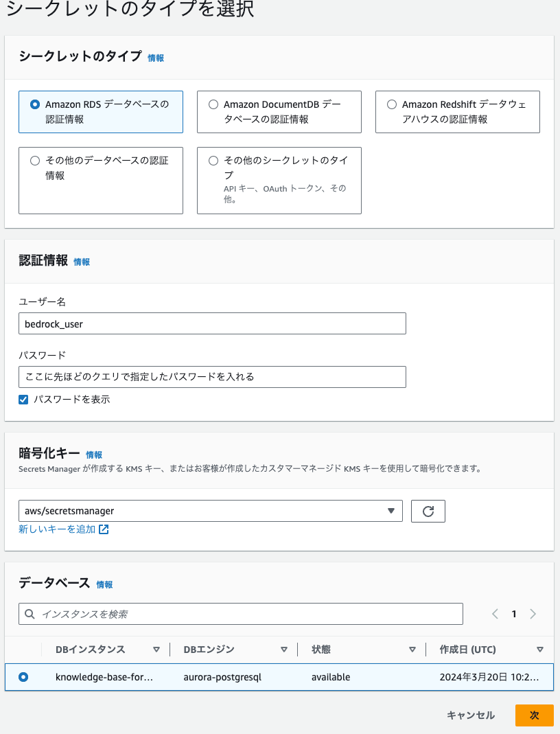This screenshot has height=734, width=560.
Task: Click the キャンセル button
Action: pyautogui.click(x=471, y=715)
